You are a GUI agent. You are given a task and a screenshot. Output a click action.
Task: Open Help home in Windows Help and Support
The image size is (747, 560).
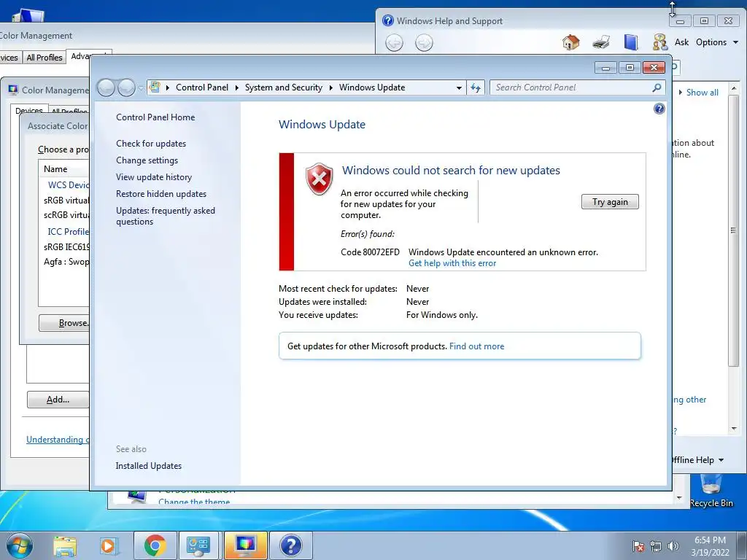click(x=570, y=42)
